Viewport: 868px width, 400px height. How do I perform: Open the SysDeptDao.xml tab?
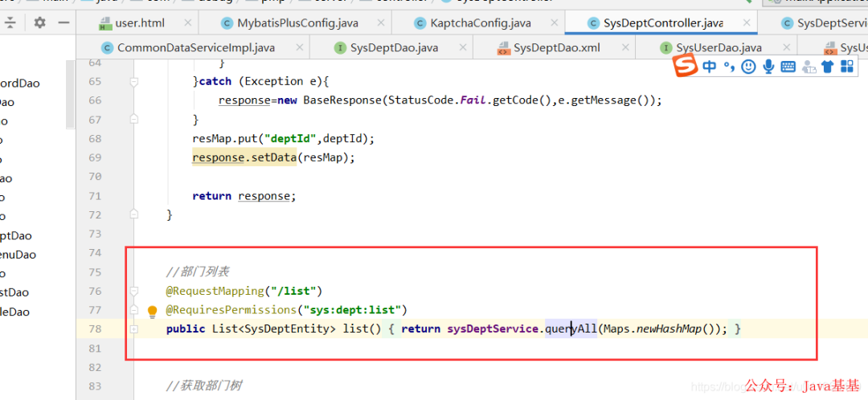[556, 47]
